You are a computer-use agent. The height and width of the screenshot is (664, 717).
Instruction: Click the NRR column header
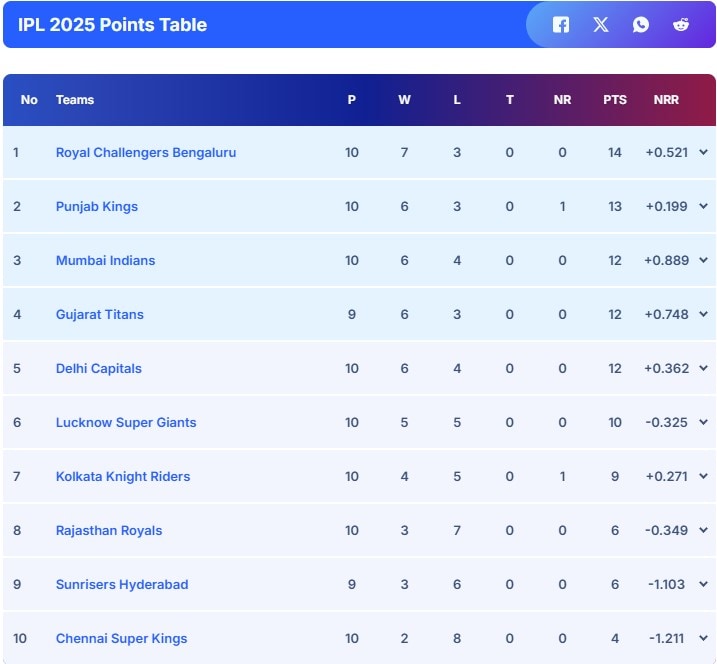666,100
